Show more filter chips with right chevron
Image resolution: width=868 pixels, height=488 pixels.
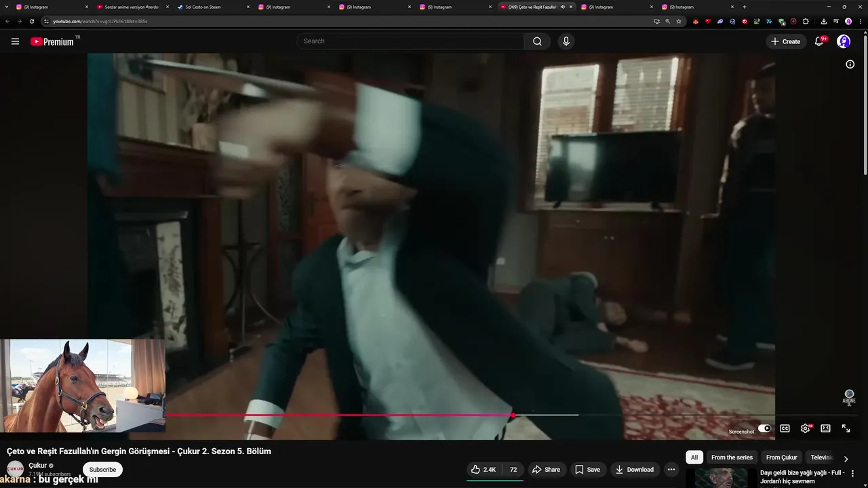pyautogui.click(x=846, y=458)
